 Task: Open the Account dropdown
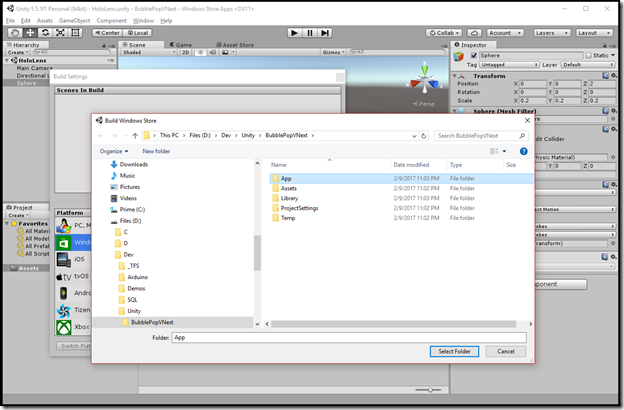click(505, 33)
